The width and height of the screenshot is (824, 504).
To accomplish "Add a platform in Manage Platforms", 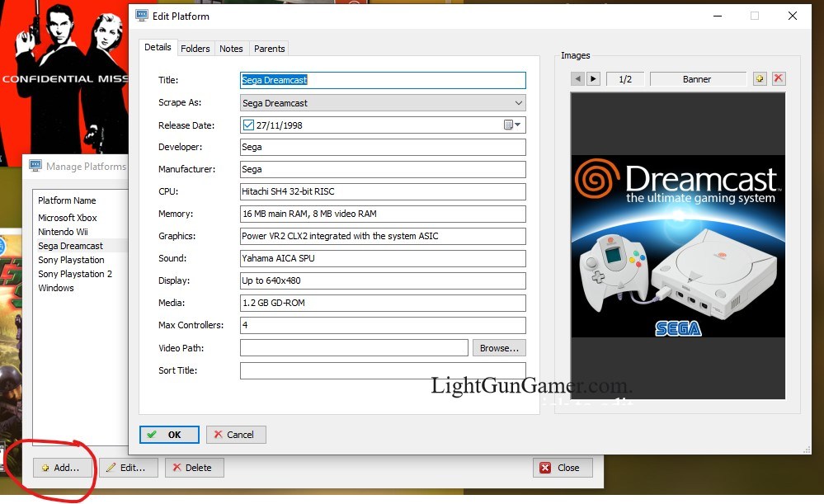I will coord(62,468).
